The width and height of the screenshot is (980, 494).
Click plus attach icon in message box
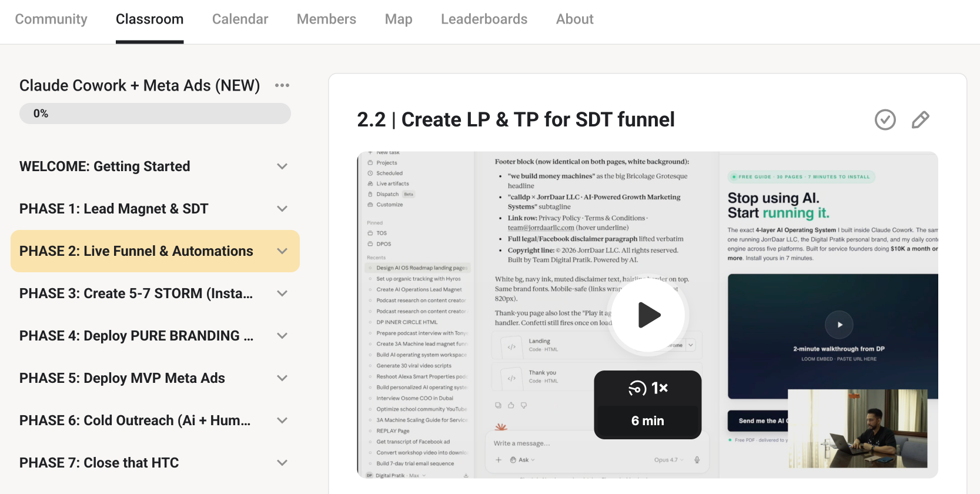point(499,460)
